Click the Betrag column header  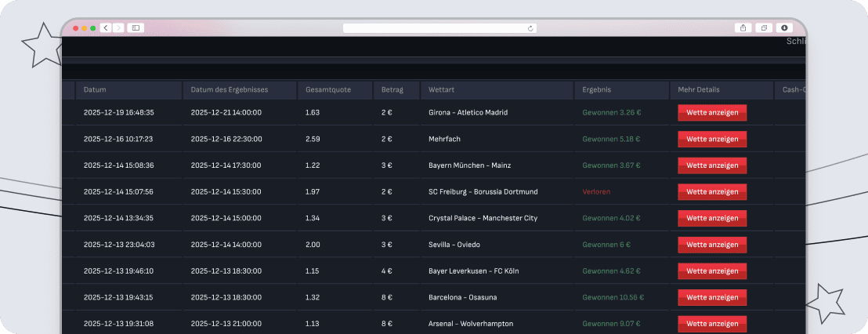click(x=392, y=90)
